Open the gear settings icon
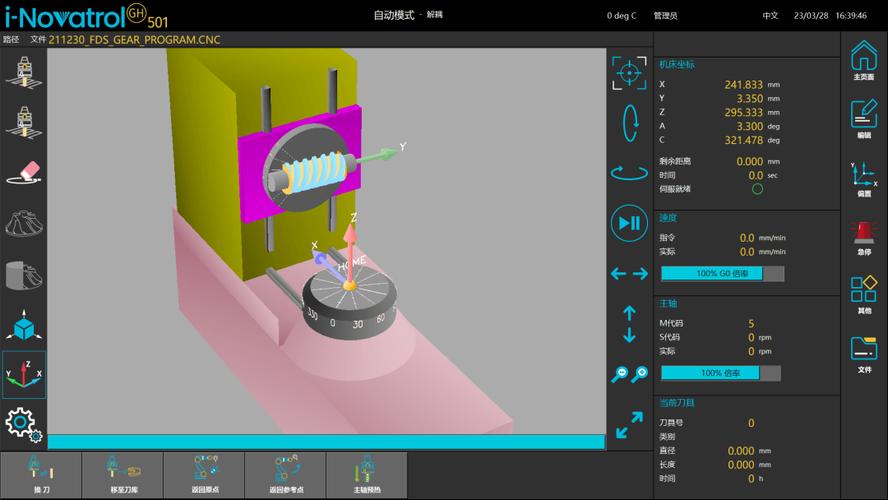The image size is (888, 500). click(x=23, y=424)
